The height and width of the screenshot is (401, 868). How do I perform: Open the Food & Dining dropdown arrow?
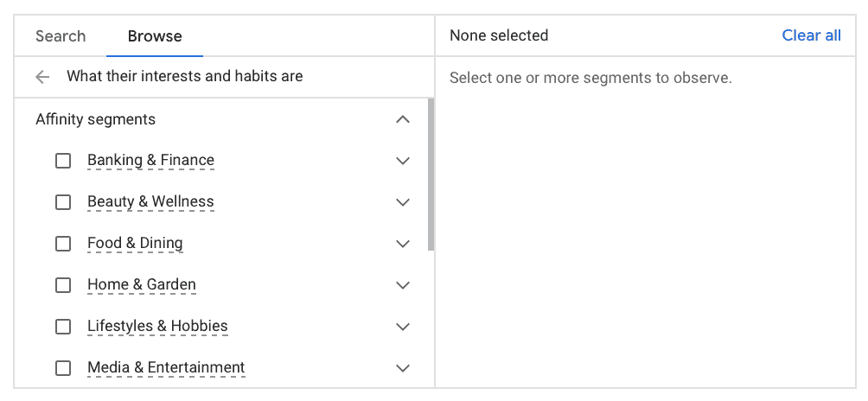(402, 244)
